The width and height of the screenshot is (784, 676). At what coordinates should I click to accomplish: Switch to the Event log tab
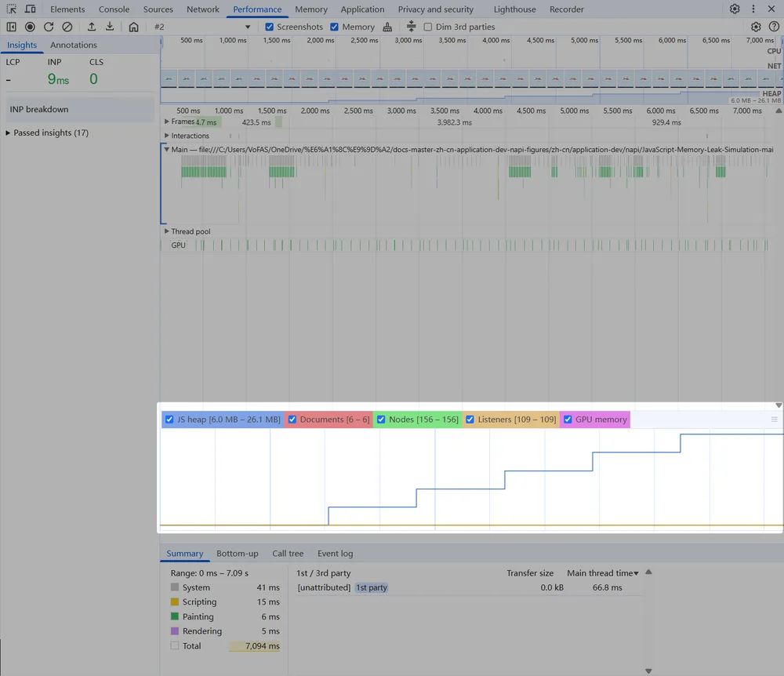point(335,554)
